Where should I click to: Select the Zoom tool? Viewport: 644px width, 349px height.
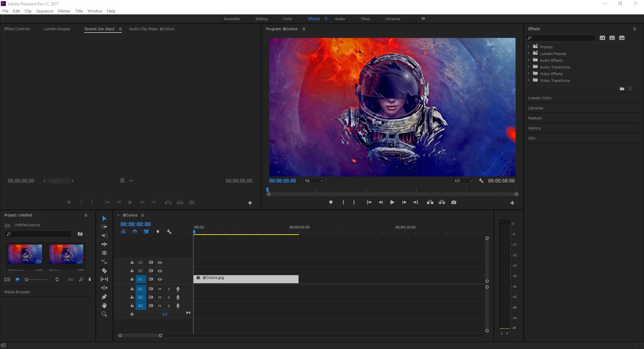click(104, 314)
